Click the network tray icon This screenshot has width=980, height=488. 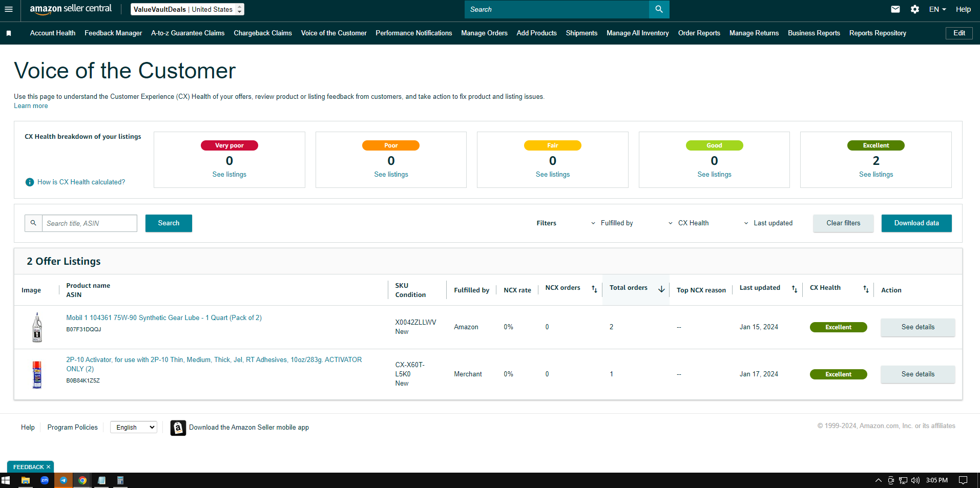pyautogui.click(x=903, y=480)
